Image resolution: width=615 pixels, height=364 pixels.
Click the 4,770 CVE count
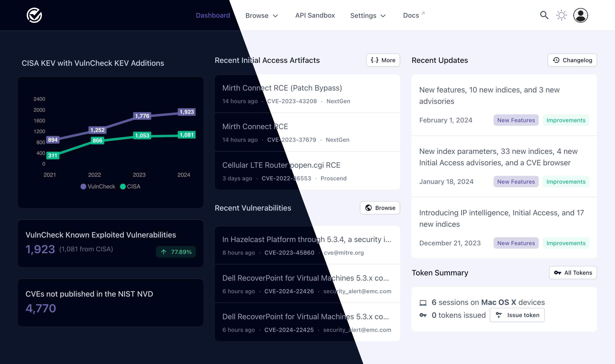41,308
